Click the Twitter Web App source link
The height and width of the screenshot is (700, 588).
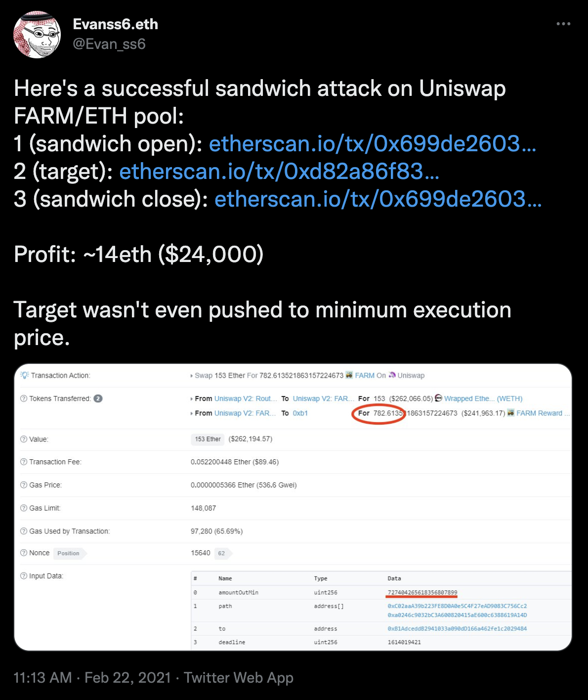(x=239, y=677)
